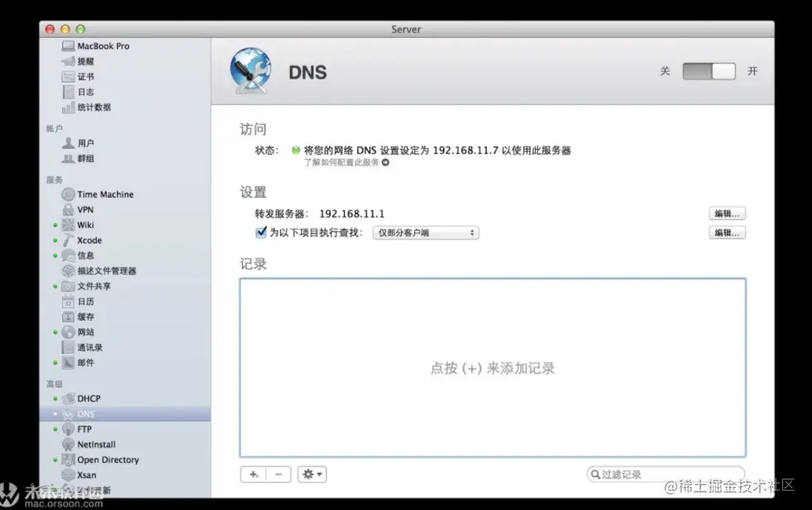This screenshot has height=510, width=812.
Task: Click the plus button to add record
Action: (x=253, y=474)
